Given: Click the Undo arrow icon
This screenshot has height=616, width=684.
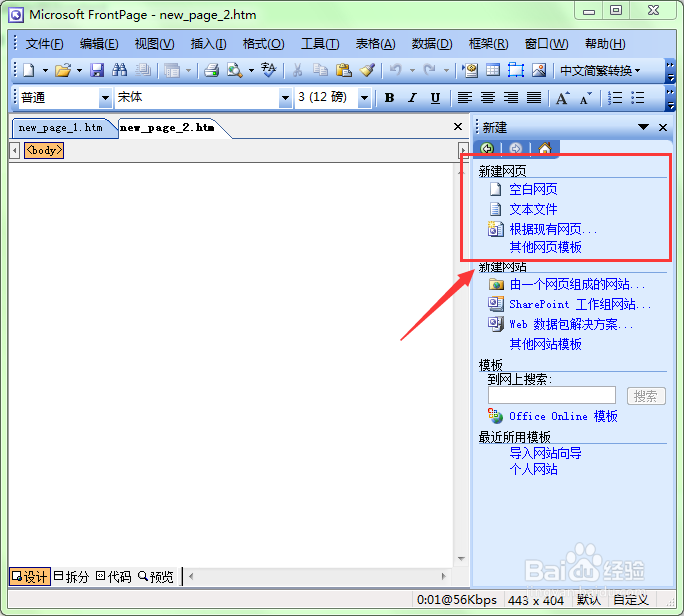Looking at the screenshot, I should tap(396, 70).
